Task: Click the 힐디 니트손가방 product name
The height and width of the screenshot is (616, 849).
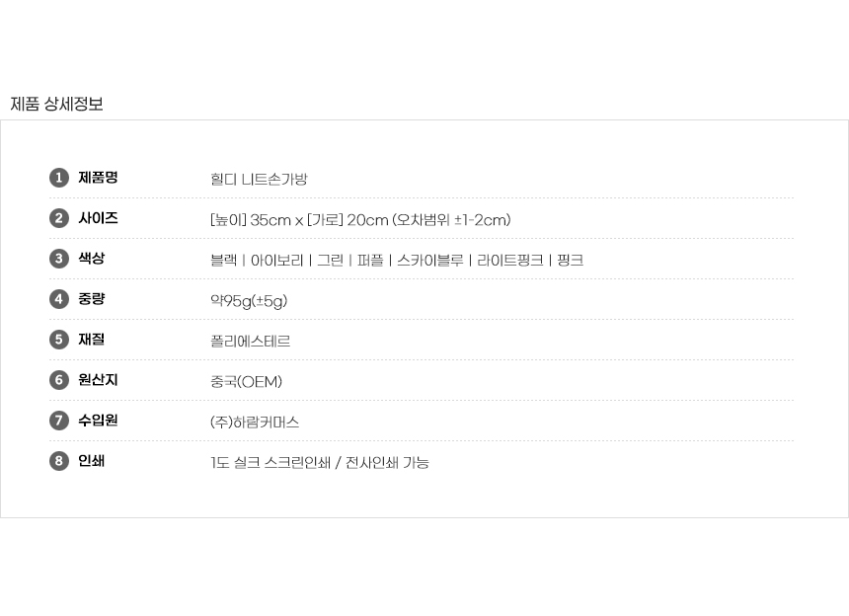Action: tap(259, 180)
